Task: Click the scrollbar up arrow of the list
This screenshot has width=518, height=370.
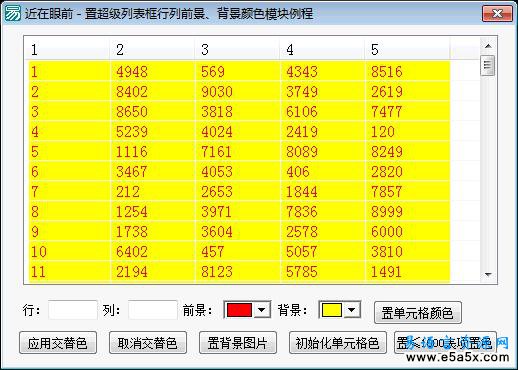Action: click(x=488, y=46)
